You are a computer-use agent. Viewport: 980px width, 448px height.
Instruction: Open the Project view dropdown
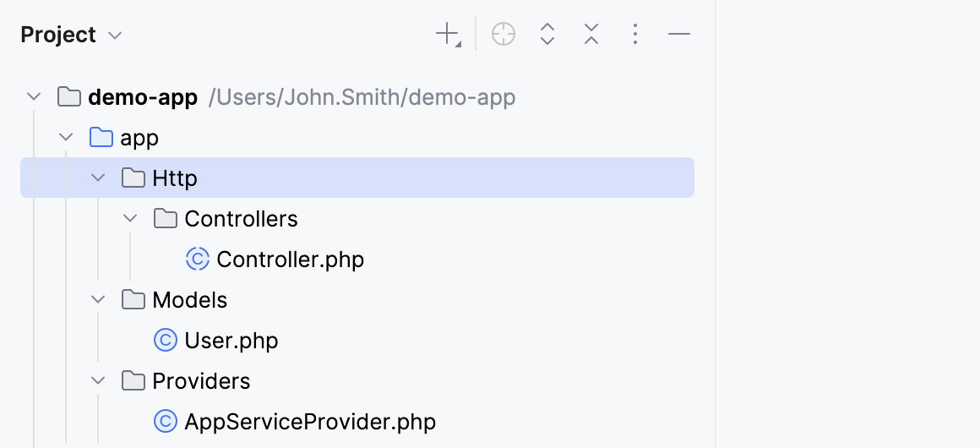71,36
